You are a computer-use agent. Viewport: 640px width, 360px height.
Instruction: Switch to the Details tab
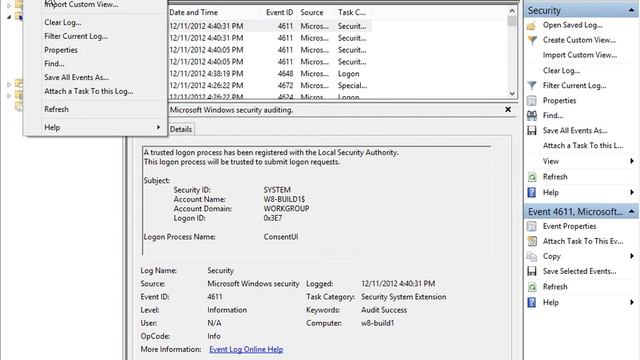(181, 129)
